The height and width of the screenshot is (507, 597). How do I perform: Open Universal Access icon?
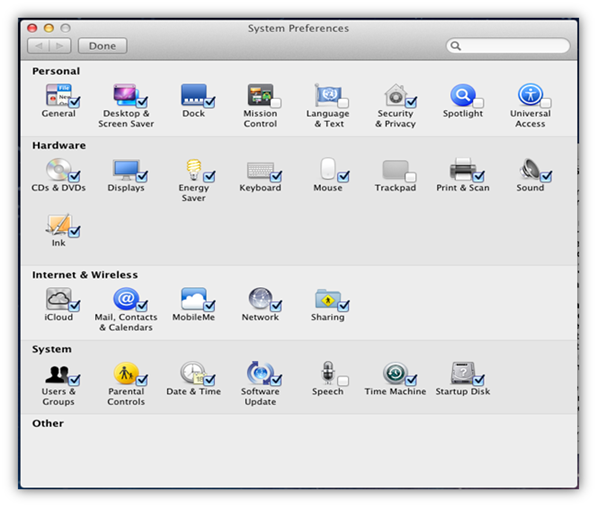click(530, 95)
